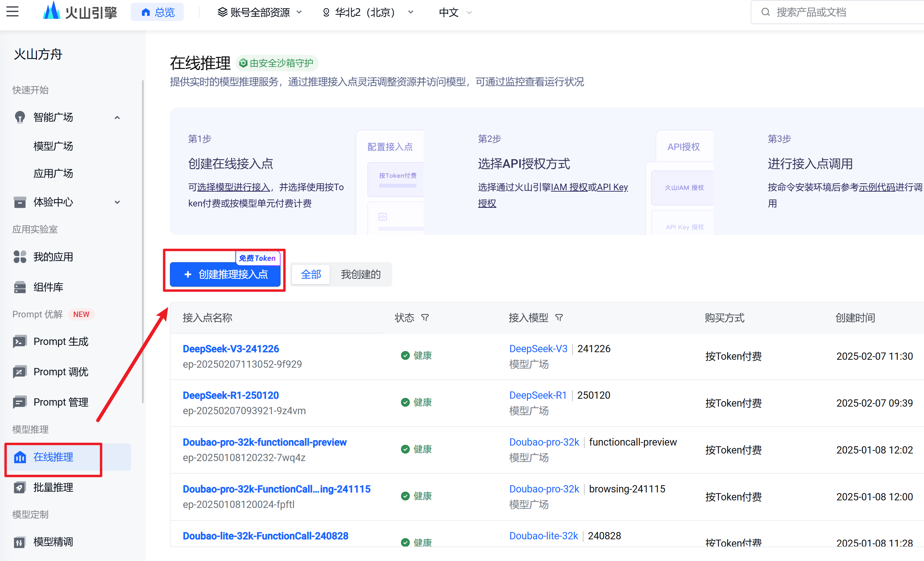Focus the 搜索产品或文档 search field
The image size is (924, 561).
tap(838, 12)
